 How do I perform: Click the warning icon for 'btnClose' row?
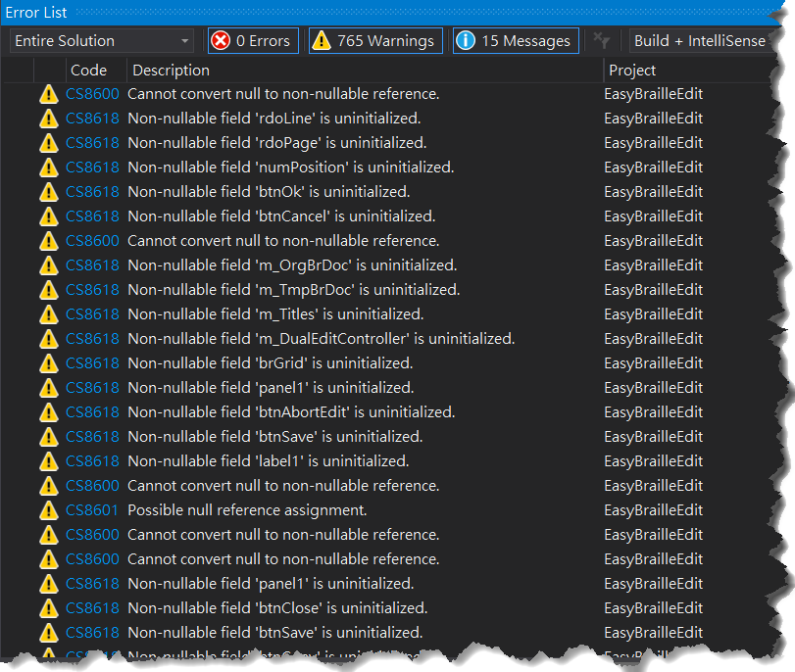pyautogui.click(x=49, y=608)
